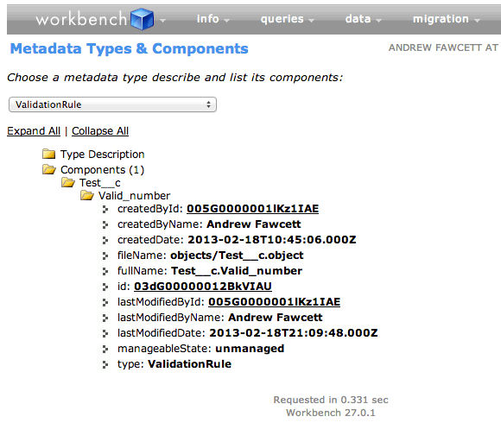
Task: Open the workbench logo dropdown arrow
Action: pos(162,21)
